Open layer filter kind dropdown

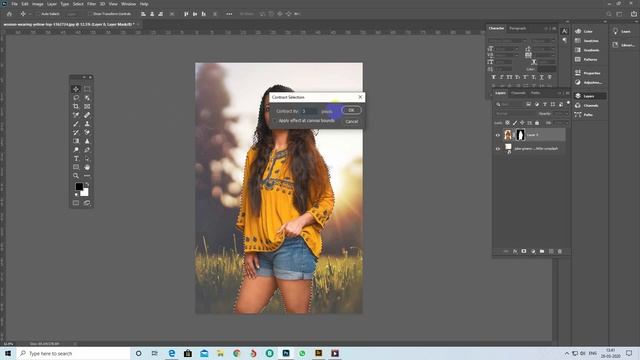click(510, 104)
